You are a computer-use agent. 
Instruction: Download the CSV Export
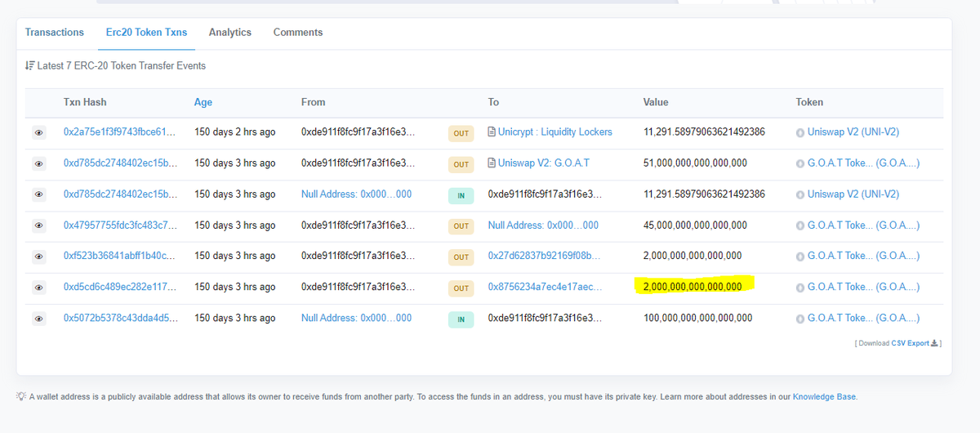pos(914,343)
